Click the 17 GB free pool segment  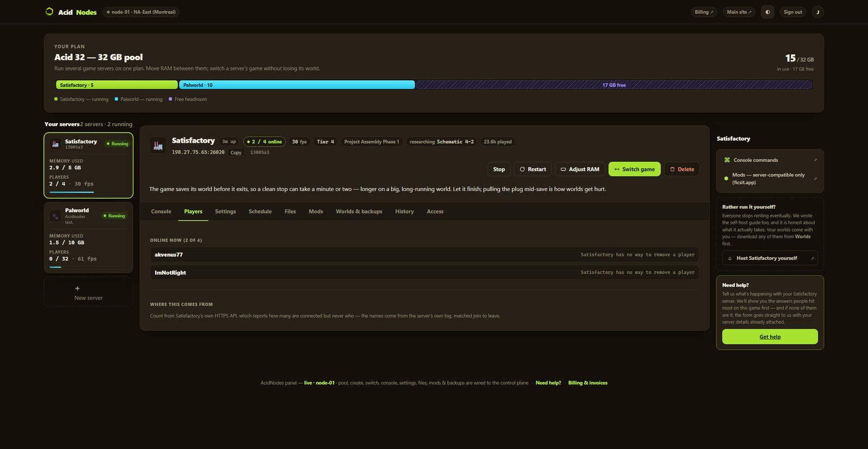[614, 85]
